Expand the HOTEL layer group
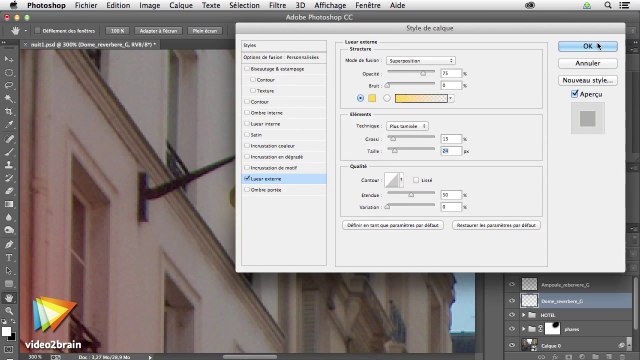640x360 pixels. (x=523, y=315)
